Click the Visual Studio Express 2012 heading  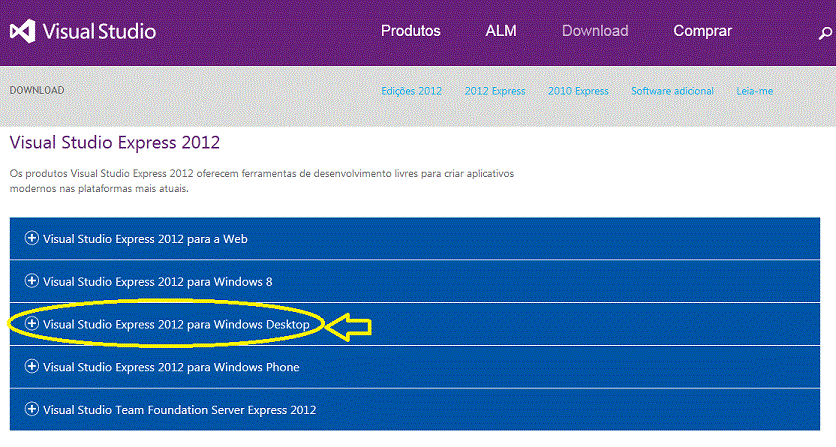[115, 142]
